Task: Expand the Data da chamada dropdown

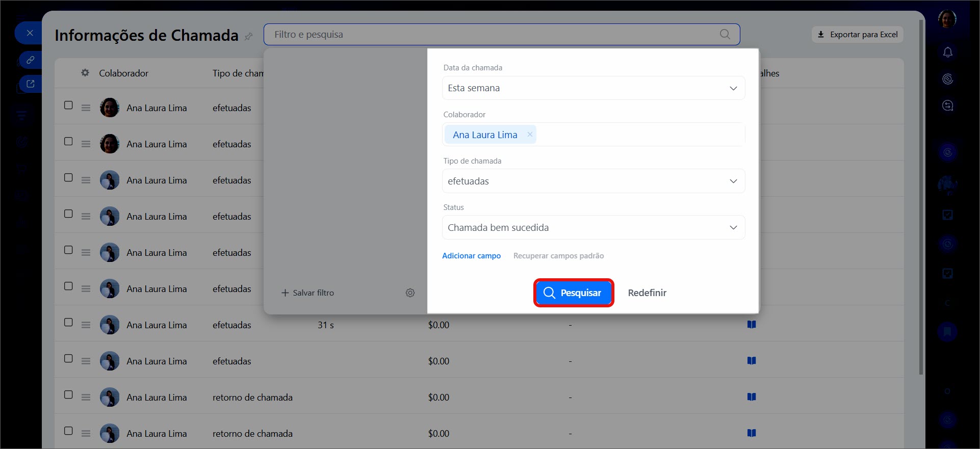Action: (x=593, y=88)
